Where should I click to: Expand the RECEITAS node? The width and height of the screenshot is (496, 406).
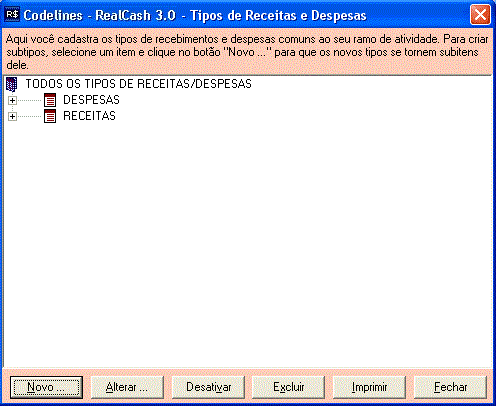point(12,116)
